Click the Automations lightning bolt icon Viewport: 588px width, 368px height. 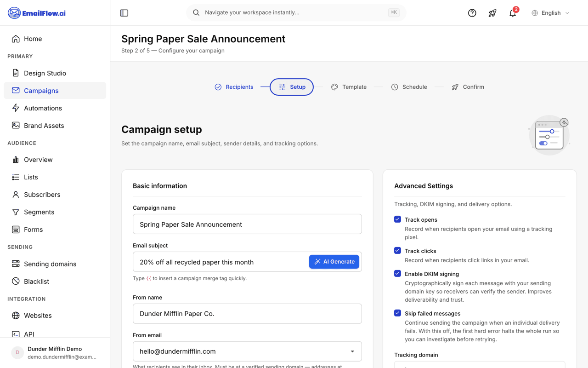click(x=16, y=108)
